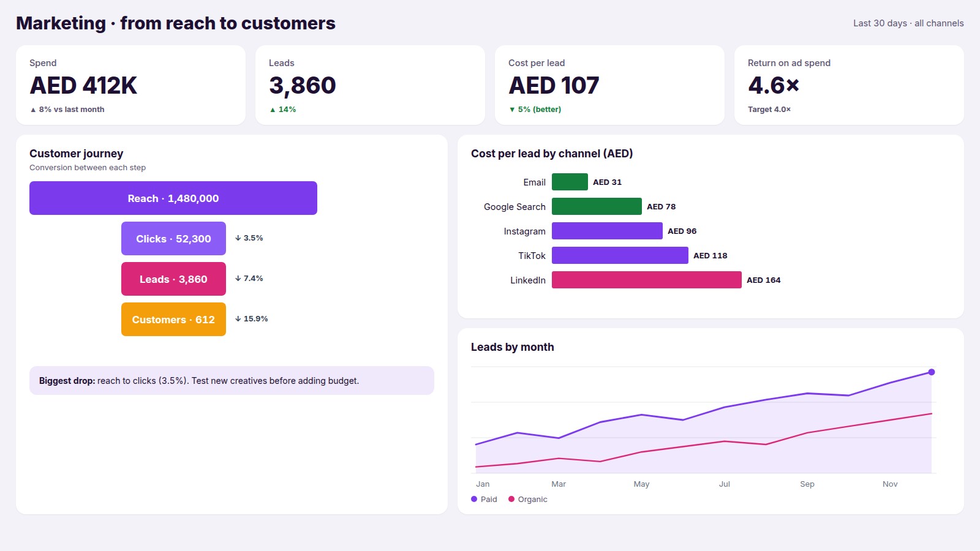Click 'Cost per lead by channel (AED)' heading
The width and height of the screenshot is (980, 551).
(x=552, y=154)
